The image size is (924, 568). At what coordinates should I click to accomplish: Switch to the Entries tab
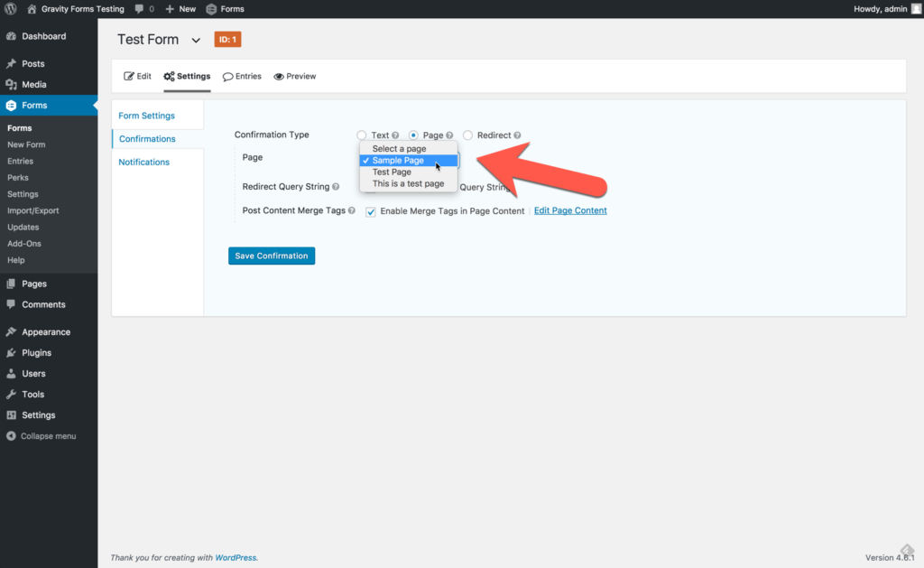(x=242, y=76)
